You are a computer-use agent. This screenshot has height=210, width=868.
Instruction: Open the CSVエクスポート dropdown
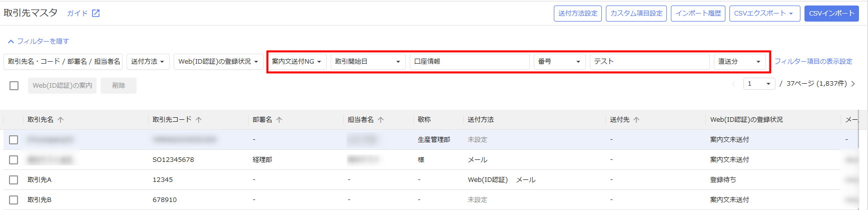click(763, 14)
